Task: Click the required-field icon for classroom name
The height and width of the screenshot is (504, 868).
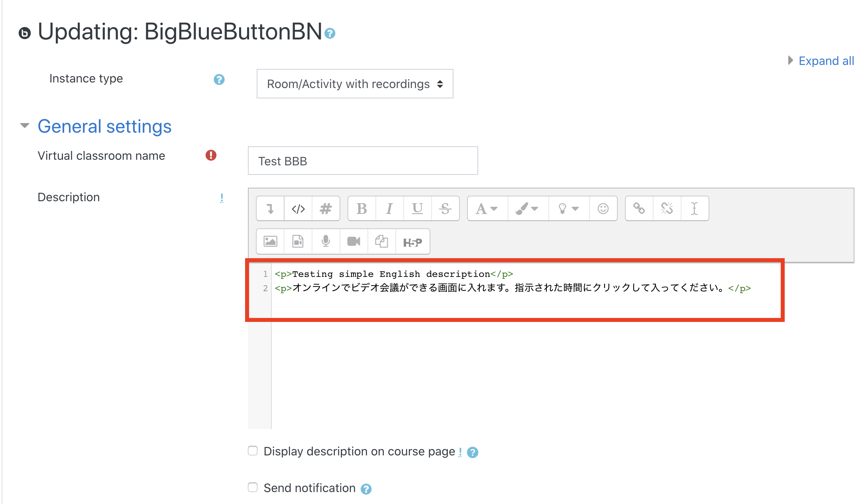Action: point(211,155)
